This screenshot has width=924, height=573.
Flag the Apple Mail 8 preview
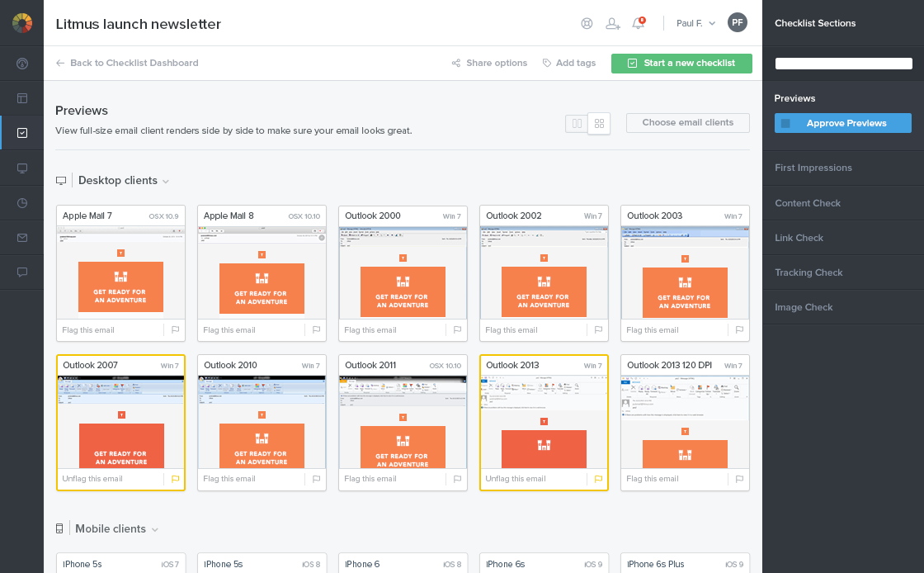coord(317,330)
